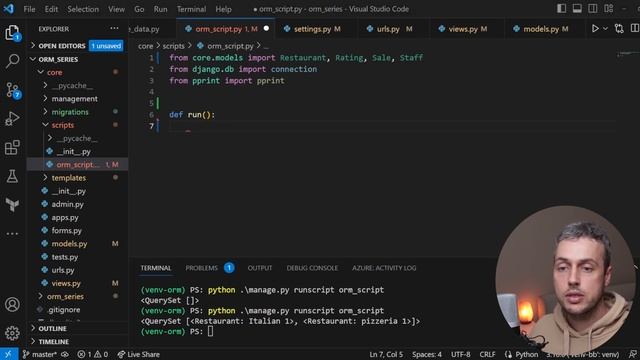Image resolution: width=640 pixels, height=360 pixels.
Task: Open admin.py in the explorer
Action: click(67, 204)
